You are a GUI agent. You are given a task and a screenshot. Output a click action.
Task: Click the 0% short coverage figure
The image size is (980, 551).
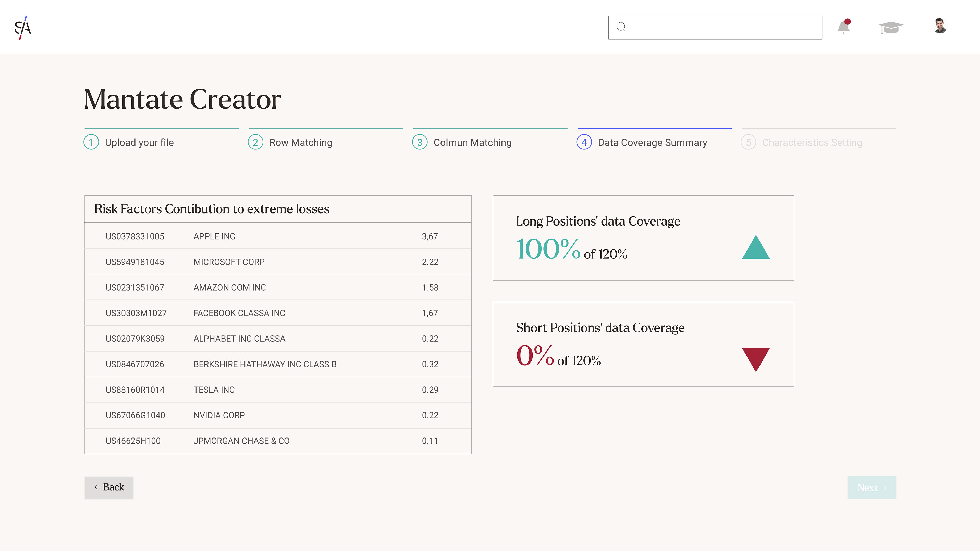pyautogui.click(x=535, y=355)
